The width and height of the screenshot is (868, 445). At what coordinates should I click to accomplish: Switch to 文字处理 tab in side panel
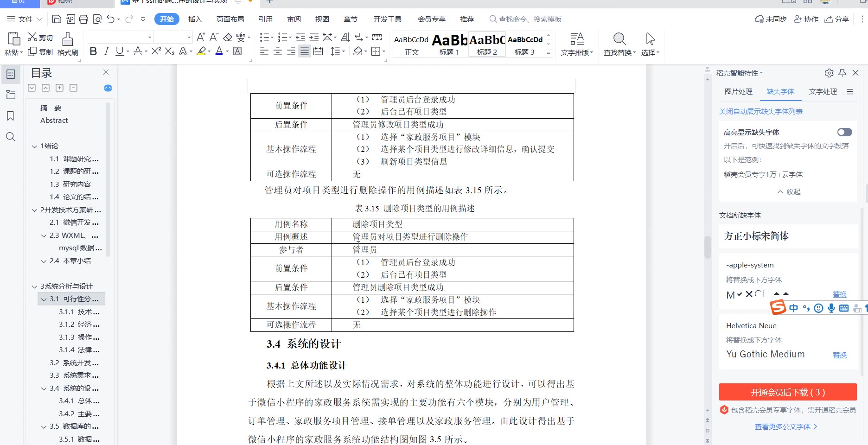pyautogui.click(x=823, y=92)
